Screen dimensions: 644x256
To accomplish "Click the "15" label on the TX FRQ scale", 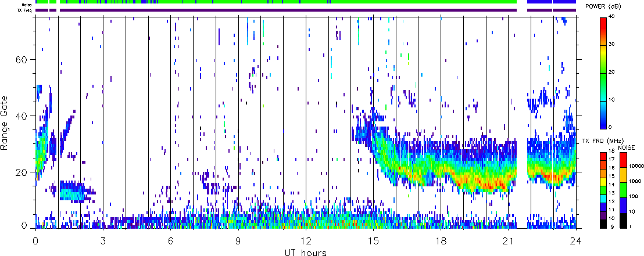I will click(x=611, y=176).
